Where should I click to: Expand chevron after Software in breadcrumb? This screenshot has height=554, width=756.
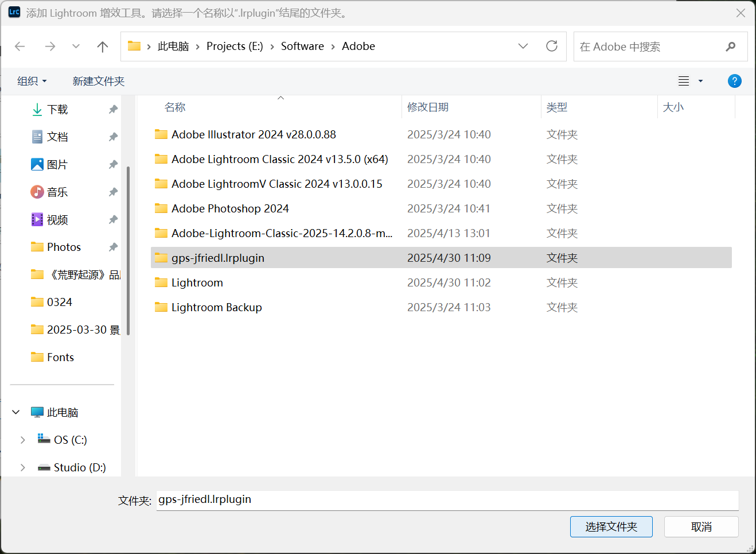pos(333,47)
